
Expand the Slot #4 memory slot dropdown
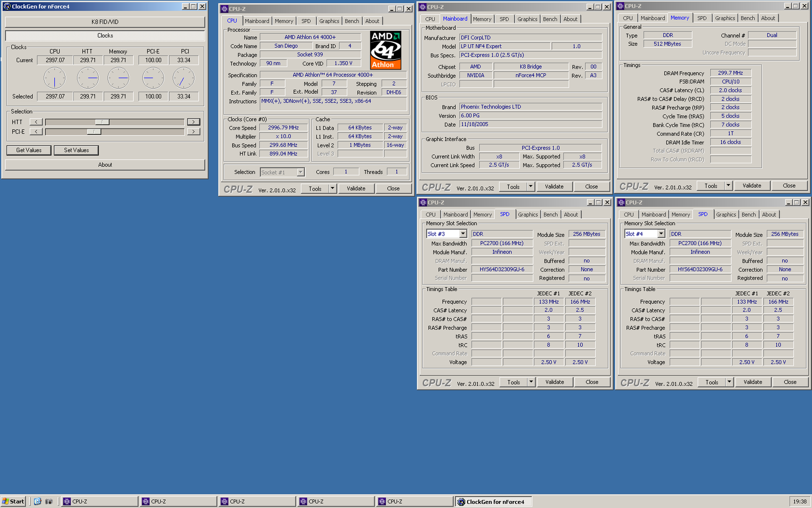(x=661, y=234)
